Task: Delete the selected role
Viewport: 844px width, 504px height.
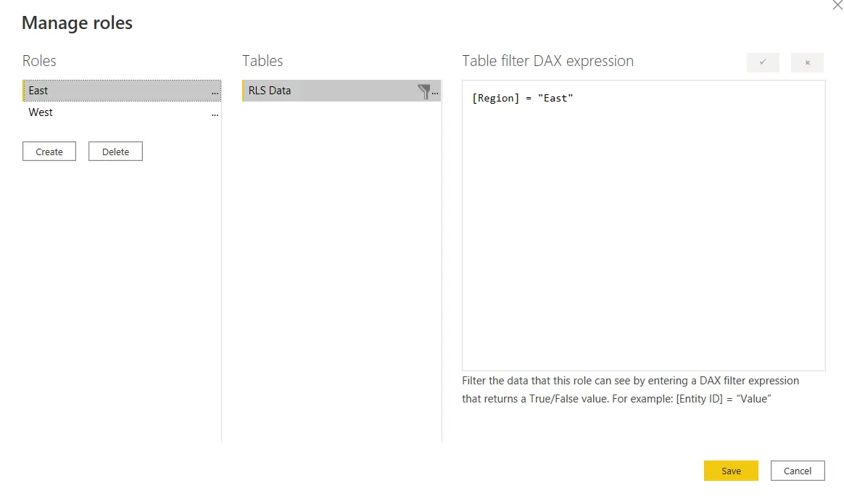Action: (x=115, y=151)
